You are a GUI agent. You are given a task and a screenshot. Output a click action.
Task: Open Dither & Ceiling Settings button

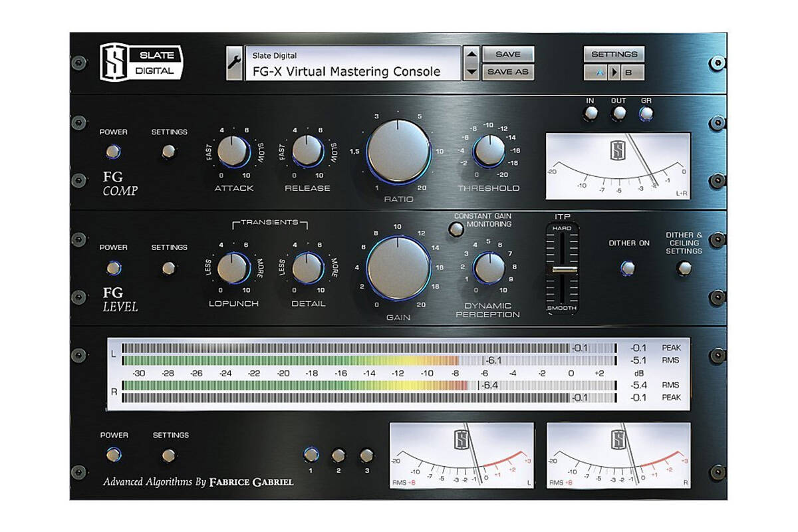684,269
